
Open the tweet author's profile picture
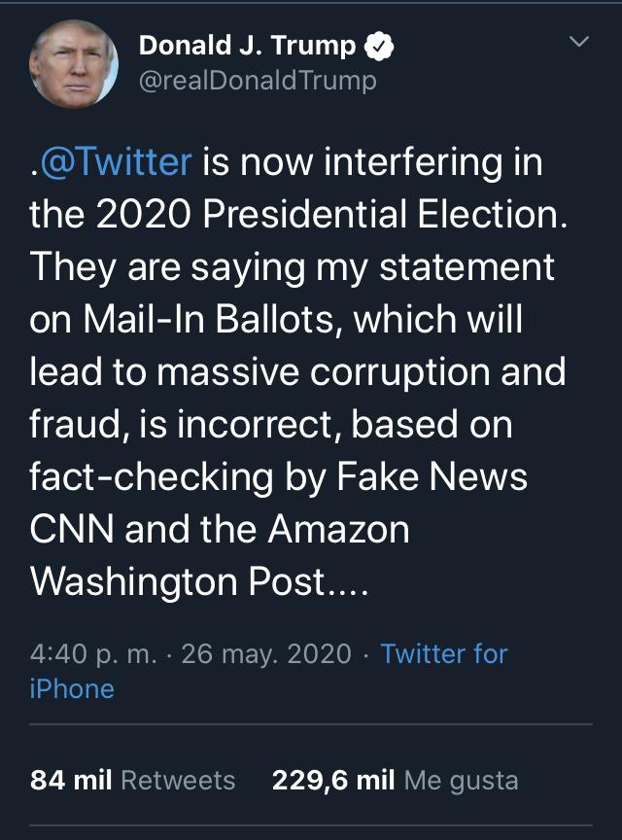click(74, 64)
